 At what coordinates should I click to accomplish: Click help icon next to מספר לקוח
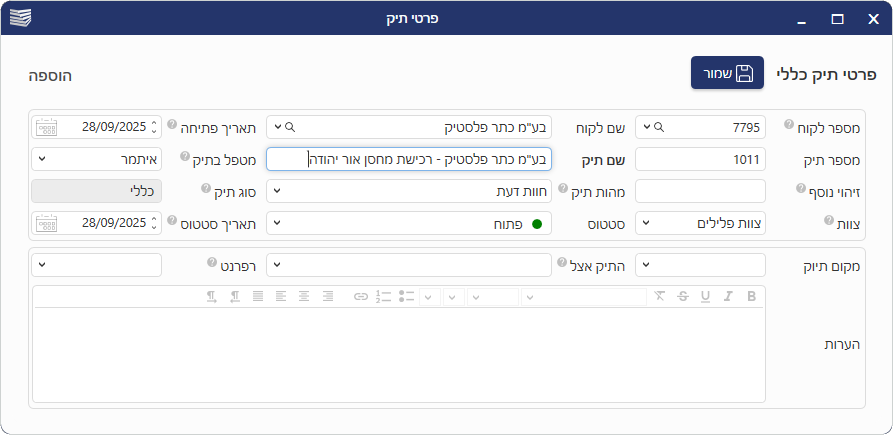pyautogui.click(x=790, y=125)
